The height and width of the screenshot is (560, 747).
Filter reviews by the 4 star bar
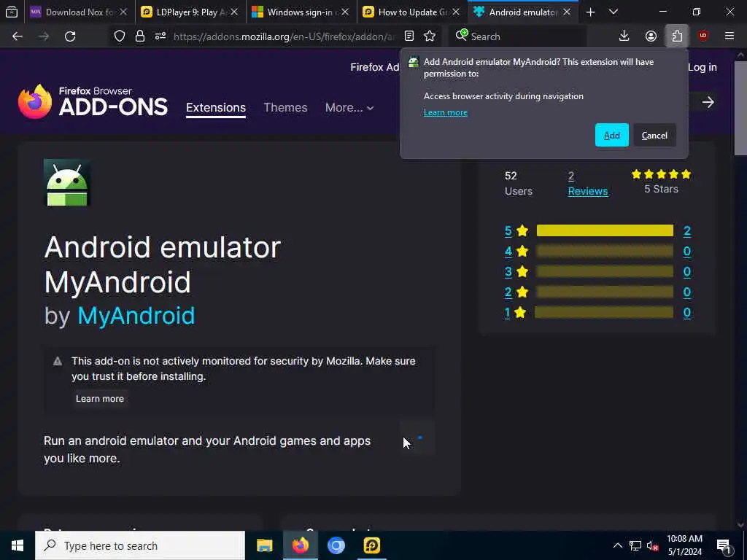coord(605,251)
